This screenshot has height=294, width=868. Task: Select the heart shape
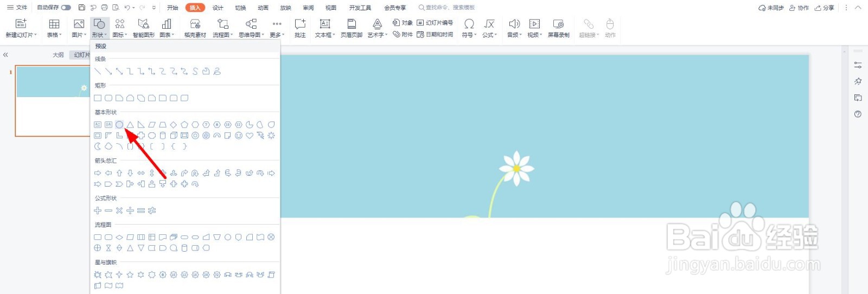[250, 136]
